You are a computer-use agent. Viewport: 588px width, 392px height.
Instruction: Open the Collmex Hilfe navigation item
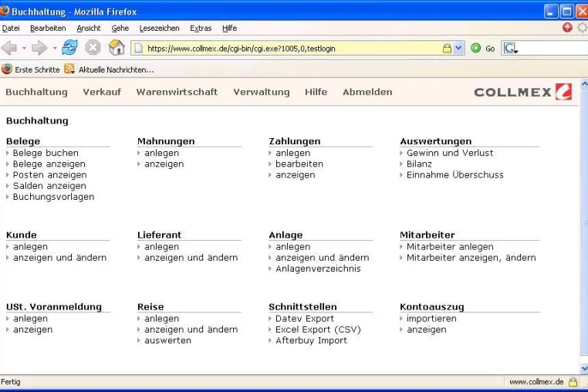pos(316,92)
